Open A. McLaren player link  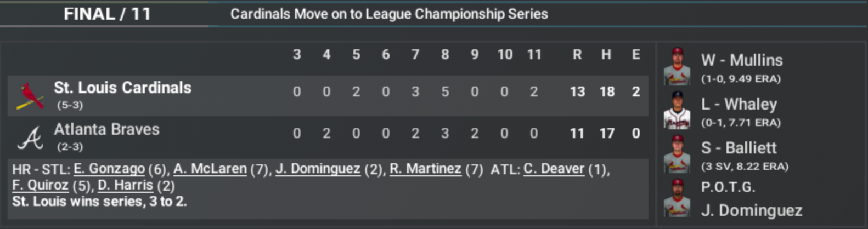(210, 169)
